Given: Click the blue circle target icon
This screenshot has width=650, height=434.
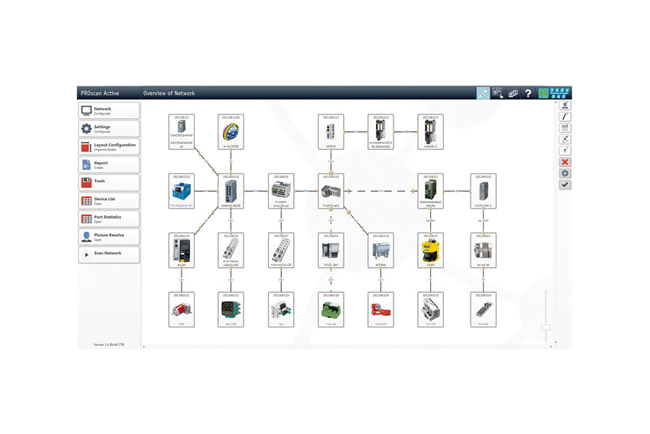Looking at the screenshot, I should pos(565,173).
